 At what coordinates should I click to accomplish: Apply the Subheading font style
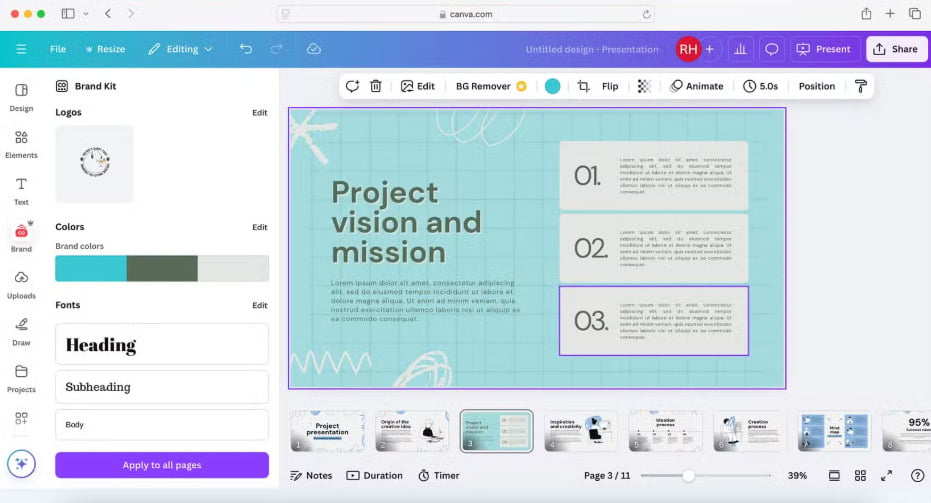coord(162,387)
